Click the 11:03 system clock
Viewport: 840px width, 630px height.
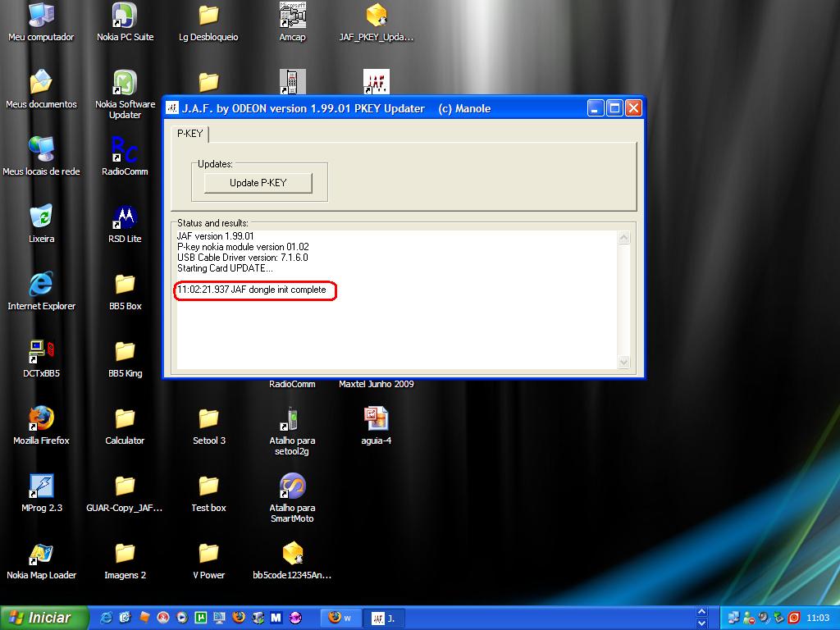point(818,618)
